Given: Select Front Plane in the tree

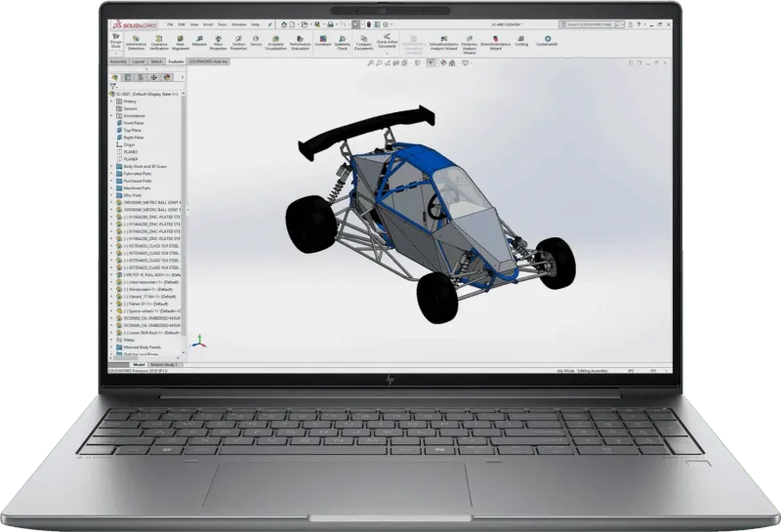Looking at the screenshot, I should (x=130, y=123).
